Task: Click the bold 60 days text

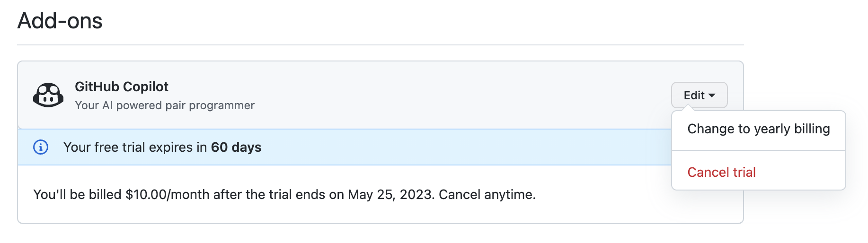Action: pos(236,147)
